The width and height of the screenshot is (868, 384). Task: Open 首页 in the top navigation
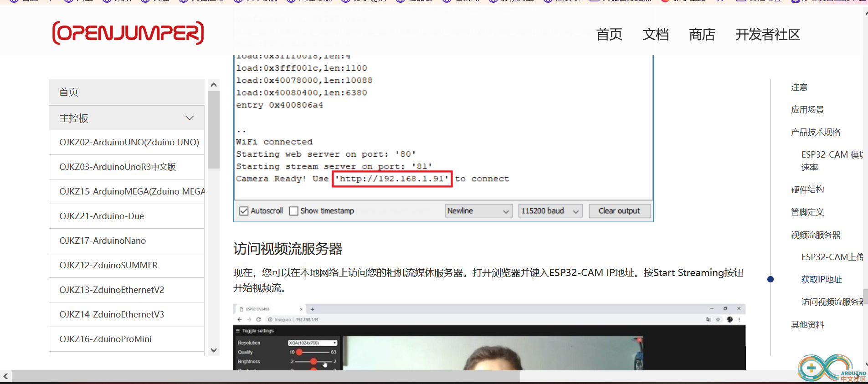pos(609,34)
